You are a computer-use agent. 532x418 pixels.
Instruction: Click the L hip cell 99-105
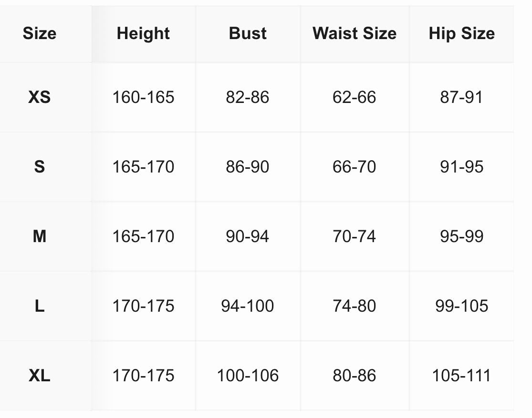(462, 306)
